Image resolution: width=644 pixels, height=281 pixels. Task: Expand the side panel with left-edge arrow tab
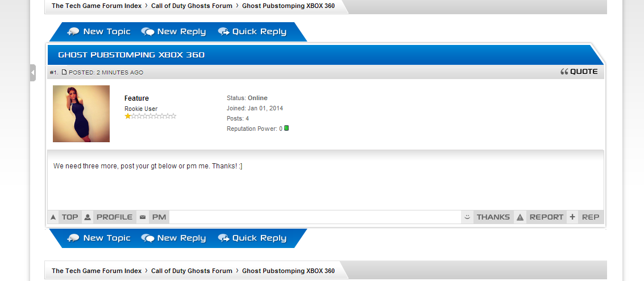(x=33, y=73)
